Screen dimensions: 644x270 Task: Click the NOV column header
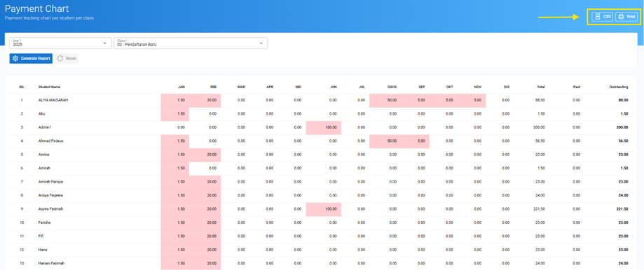coord(477,87)
